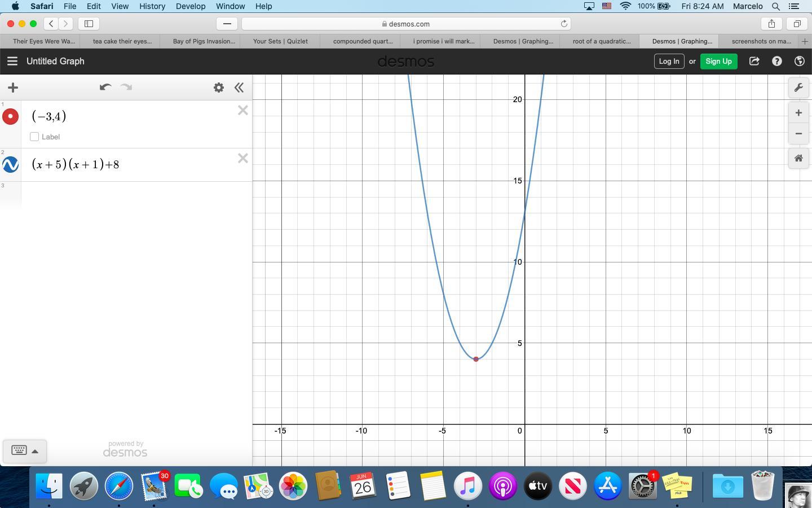
Task: Click the green Sign Up button
Action: tap(718, 61)
